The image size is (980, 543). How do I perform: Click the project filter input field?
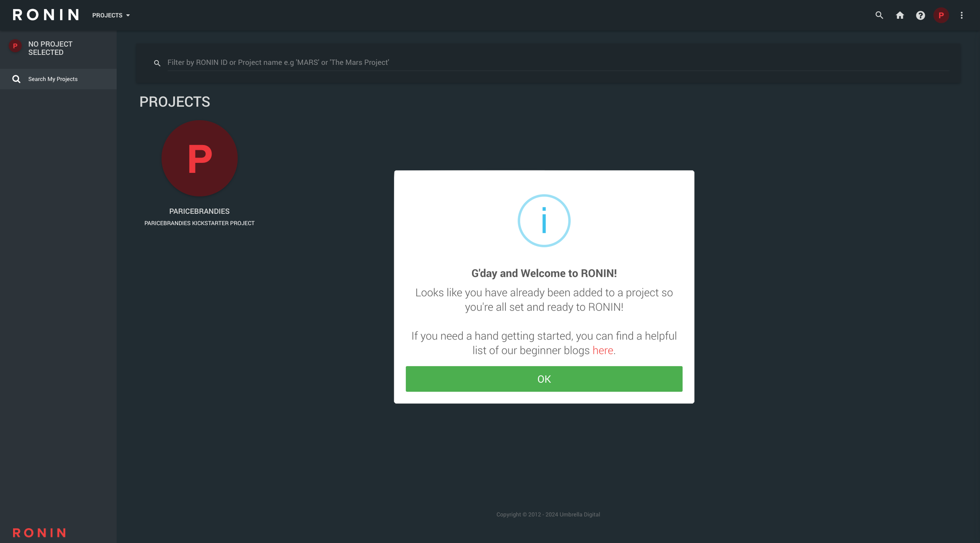click(557, 62)
